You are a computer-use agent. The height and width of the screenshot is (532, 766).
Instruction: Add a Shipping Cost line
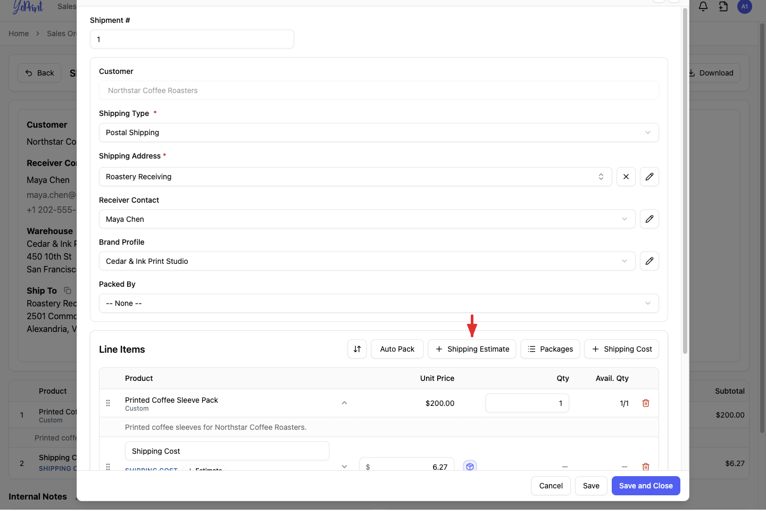(x=622, y=349)
